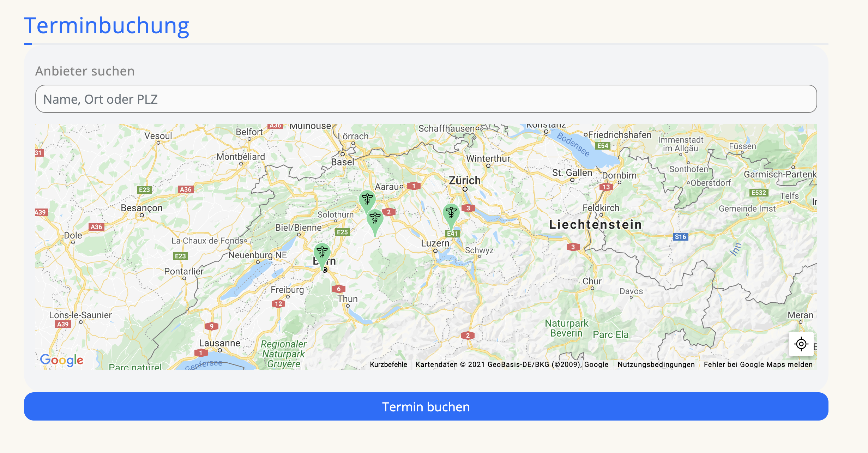
Task: Click the Pontarlier label
Action: [x=184, y=271]
